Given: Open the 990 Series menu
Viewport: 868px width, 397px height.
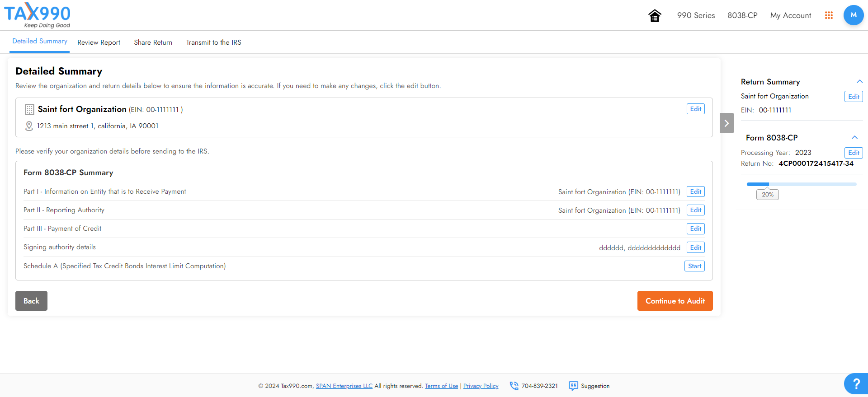Looking at the screenshot, I should pos(696,15).
